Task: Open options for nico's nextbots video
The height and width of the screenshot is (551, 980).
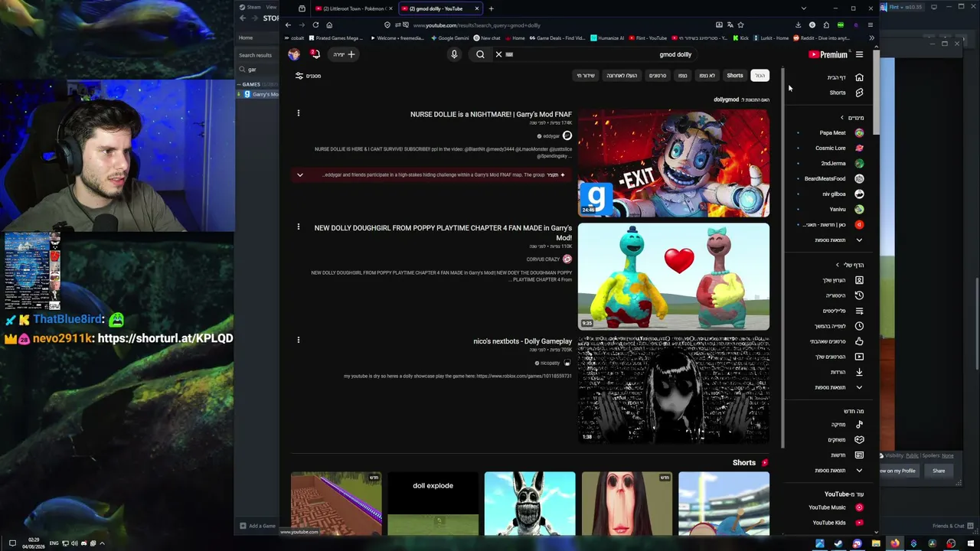Action: click(299, 340)
